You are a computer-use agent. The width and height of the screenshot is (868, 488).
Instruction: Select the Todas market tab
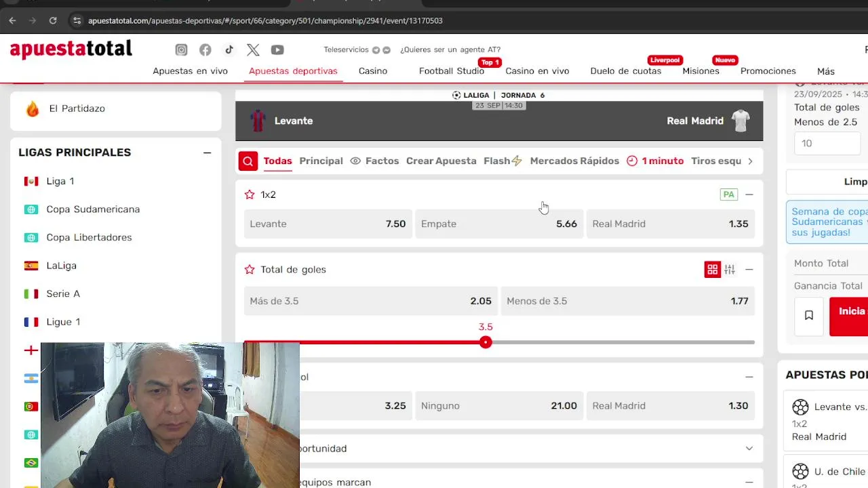277,161
